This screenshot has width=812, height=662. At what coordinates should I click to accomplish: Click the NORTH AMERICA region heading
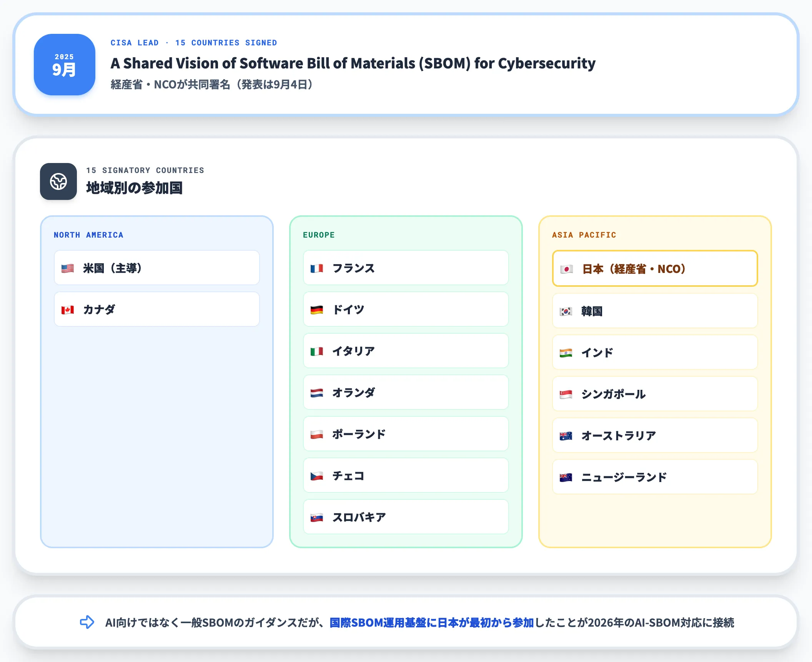click(88, 235)
